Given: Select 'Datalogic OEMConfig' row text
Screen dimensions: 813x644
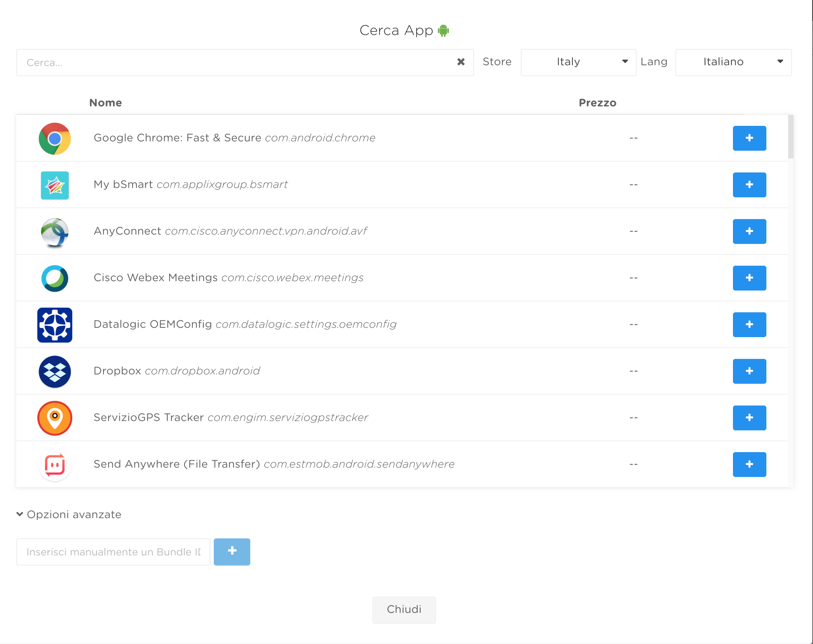Looking at the screenshot, I should coord(153,324).
